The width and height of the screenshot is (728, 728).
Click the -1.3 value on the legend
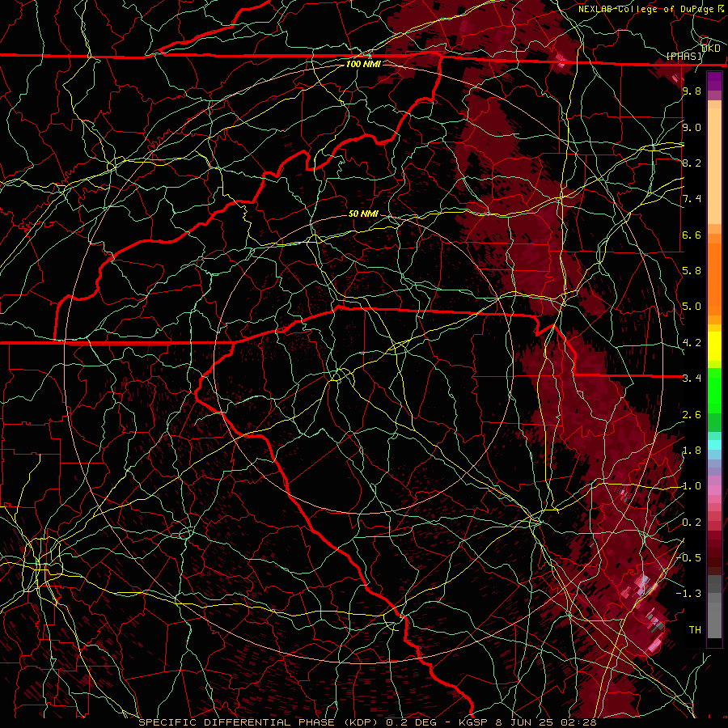pyautogui.click(x=689, y=594)
